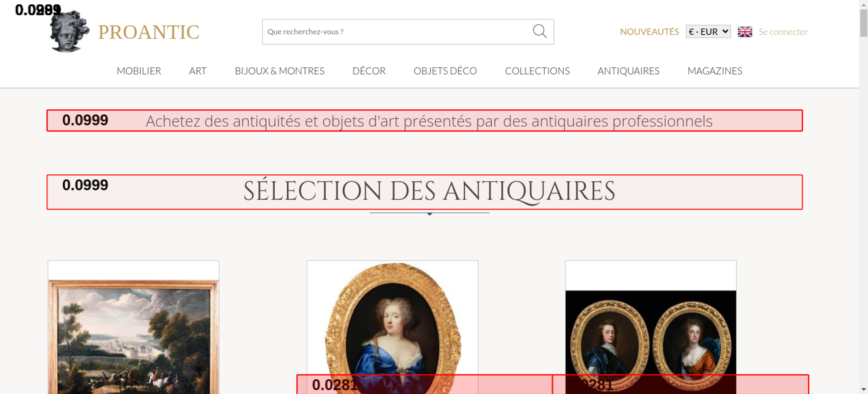Viewport: 868px width, 394px height.
Task: Click the magnifying glass search icon
Action: 539,31
